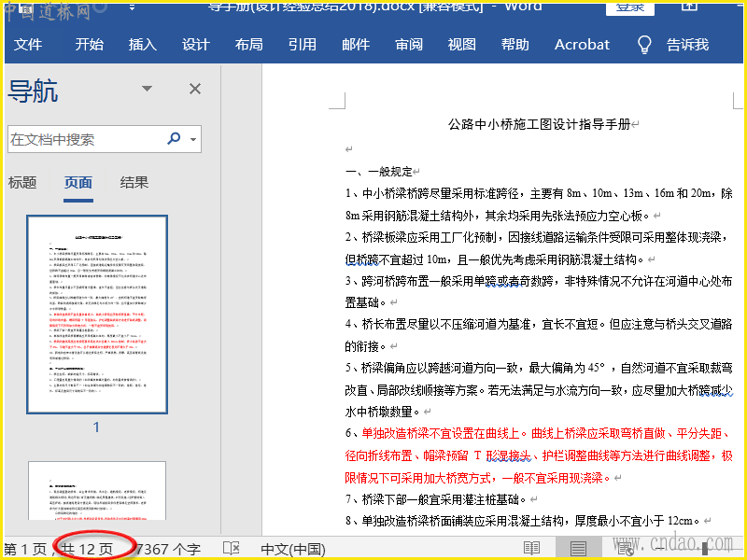Click item 2 line starting 桥梁板梁应采用
Screen dimensions: 747x560
[537, 237]
